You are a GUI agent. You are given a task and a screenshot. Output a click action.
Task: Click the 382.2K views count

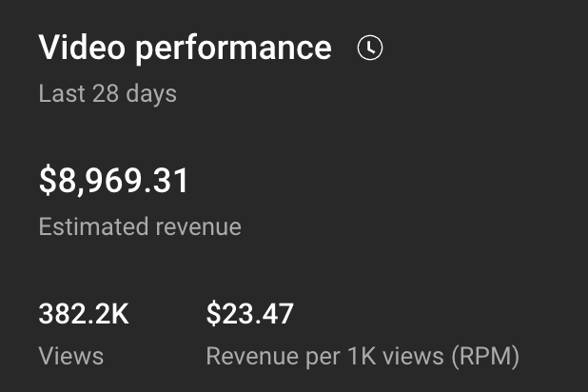click(x=84, y=313)
